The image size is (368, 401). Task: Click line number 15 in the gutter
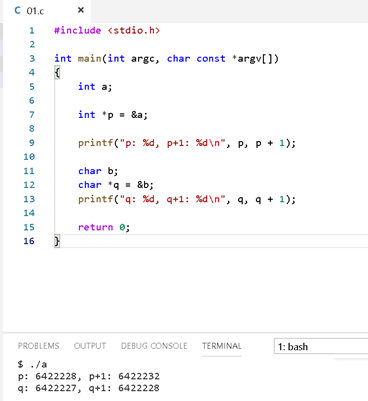(x=29, y=227)
